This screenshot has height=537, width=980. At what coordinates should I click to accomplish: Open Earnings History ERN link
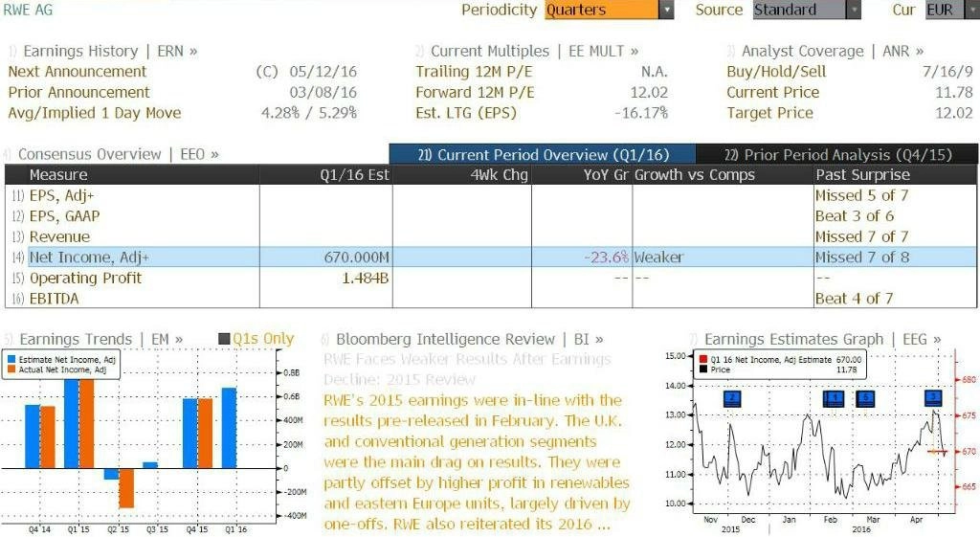[x=103, y=52]
